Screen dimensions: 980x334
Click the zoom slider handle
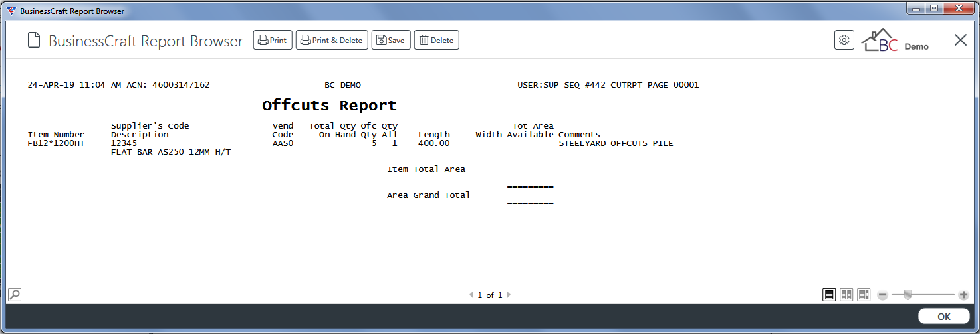point(908,295)
